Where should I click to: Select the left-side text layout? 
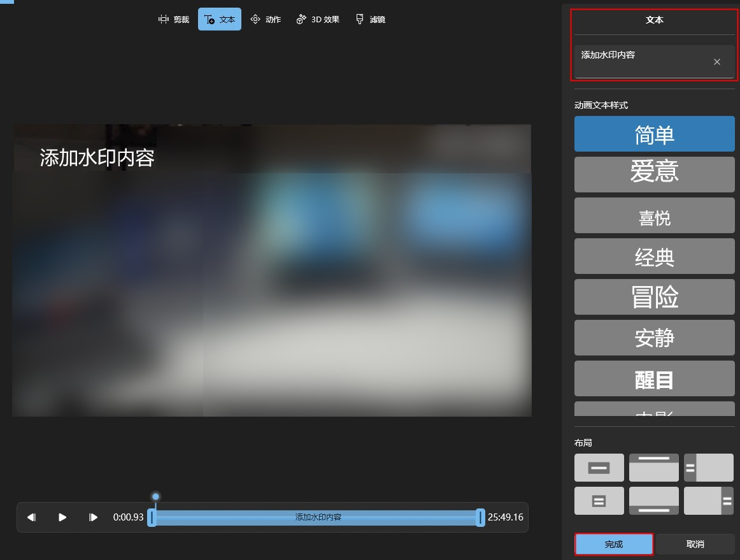[x=709, y=468]
